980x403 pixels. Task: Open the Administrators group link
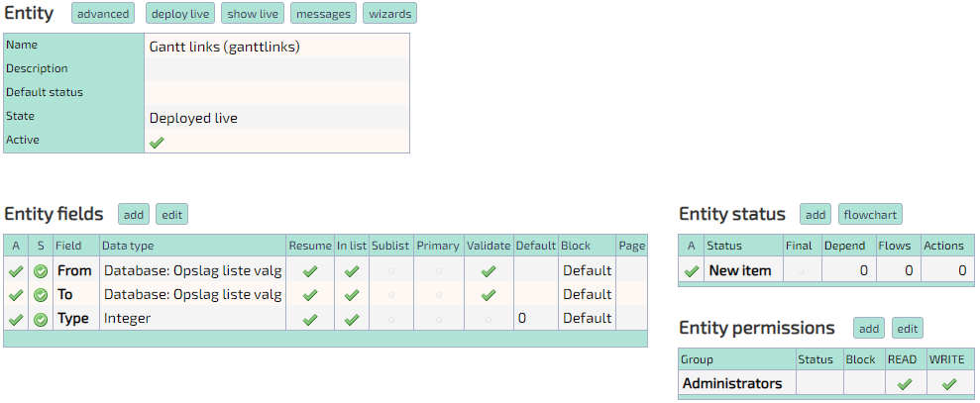[732, 383]
